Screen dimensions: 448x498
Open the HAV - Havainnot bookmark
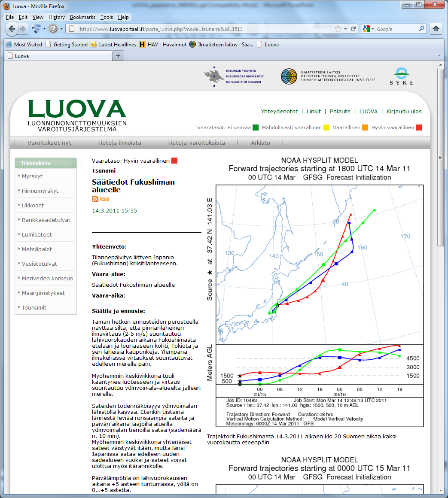[x=163, y=45]
